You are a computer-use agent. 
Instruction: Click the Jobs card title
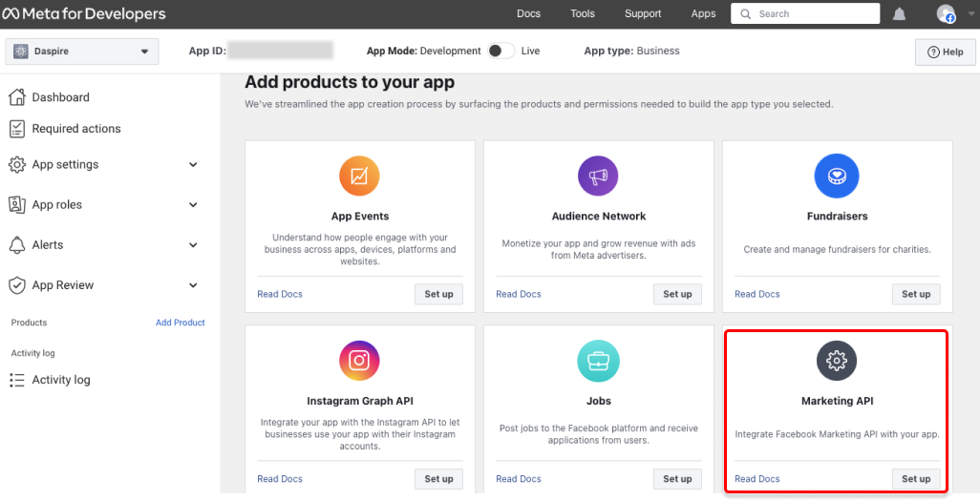pyautogui.click(x=598, y=401)
